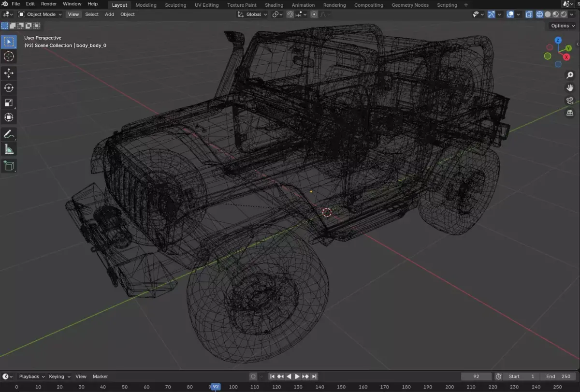Image resolution: width=580 pixels, height=392 pixels.
Task: Toggle X-Ray display
Action: click(x=529, y=15)
